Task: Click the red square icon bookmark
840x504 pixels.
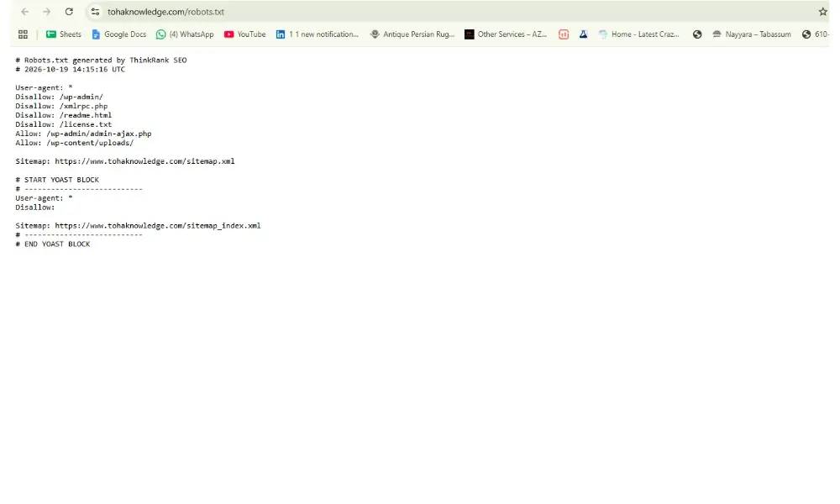Action: click(x=564, y=34)
